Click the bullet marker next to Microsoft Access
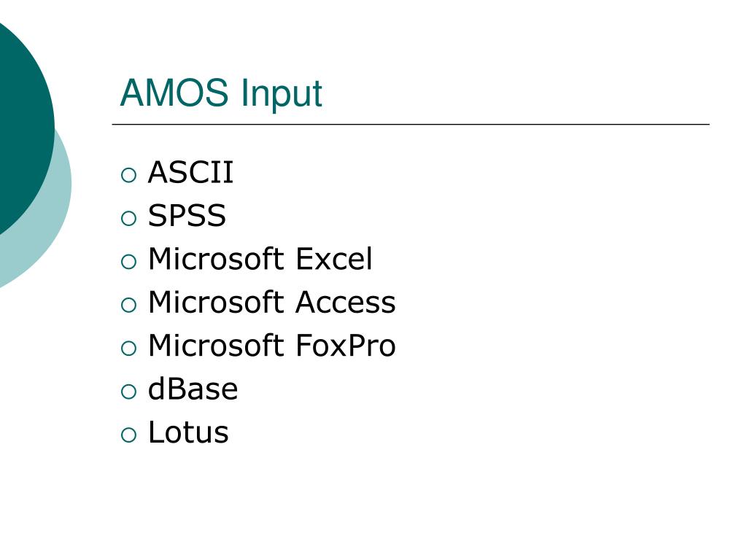The height and width of the screenshot is (560, 747). point(128,306)
